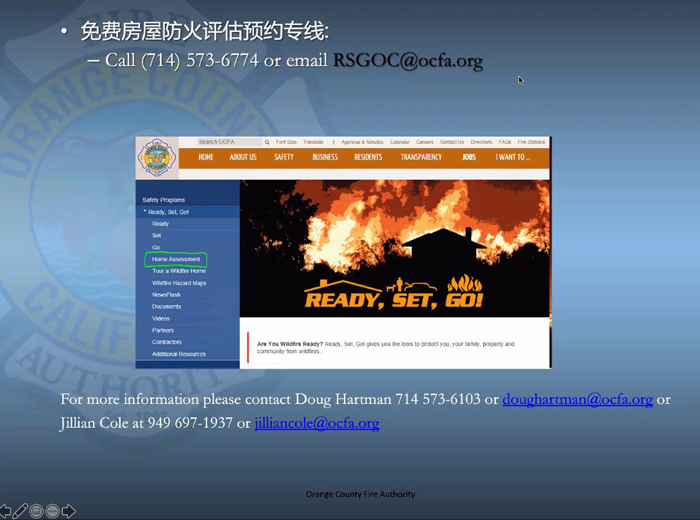The image size is (700, 520).
Task: Click the OCFA logo emblem
Action: pos(157,157)
